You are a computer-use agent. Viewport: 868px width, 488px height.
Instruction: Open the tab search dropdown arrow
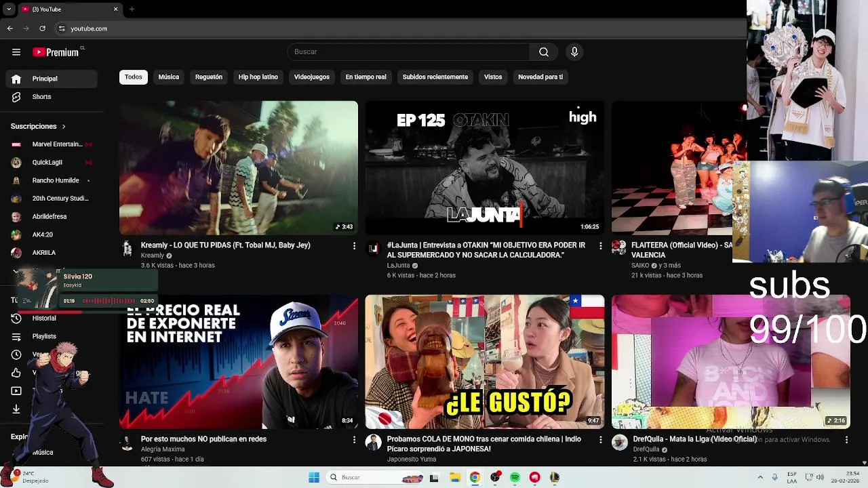(7, 9)
